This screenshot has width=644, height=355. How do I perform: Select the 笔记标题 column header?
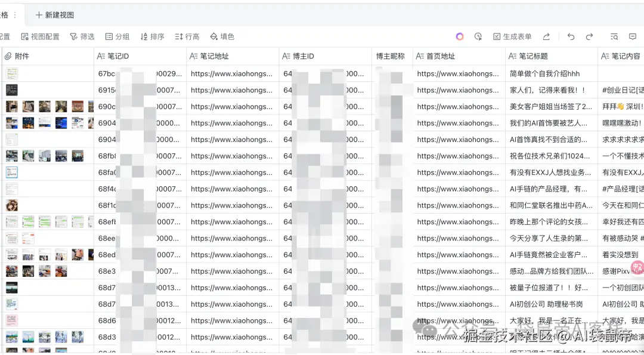point(533,56)
